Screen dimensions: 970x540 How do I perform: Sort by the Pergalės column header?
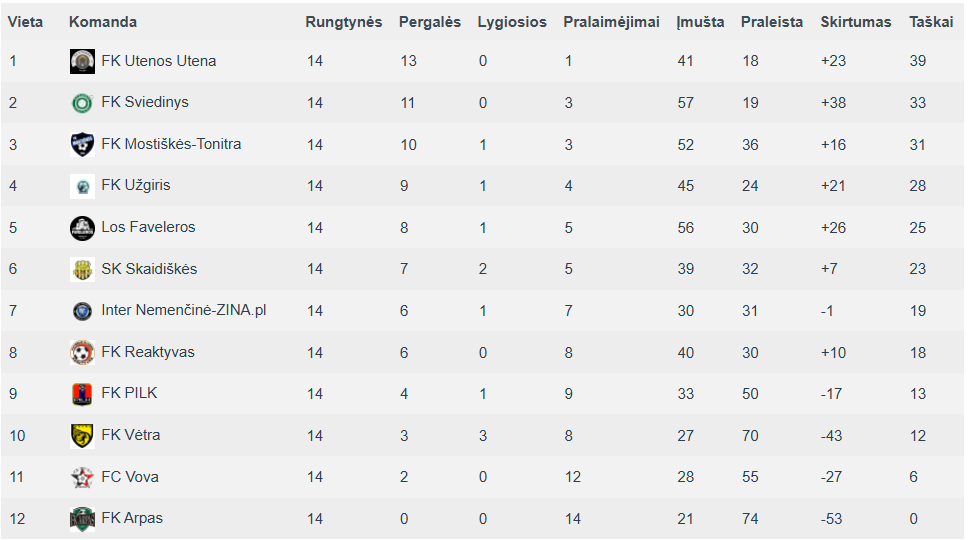coord(429,22)
